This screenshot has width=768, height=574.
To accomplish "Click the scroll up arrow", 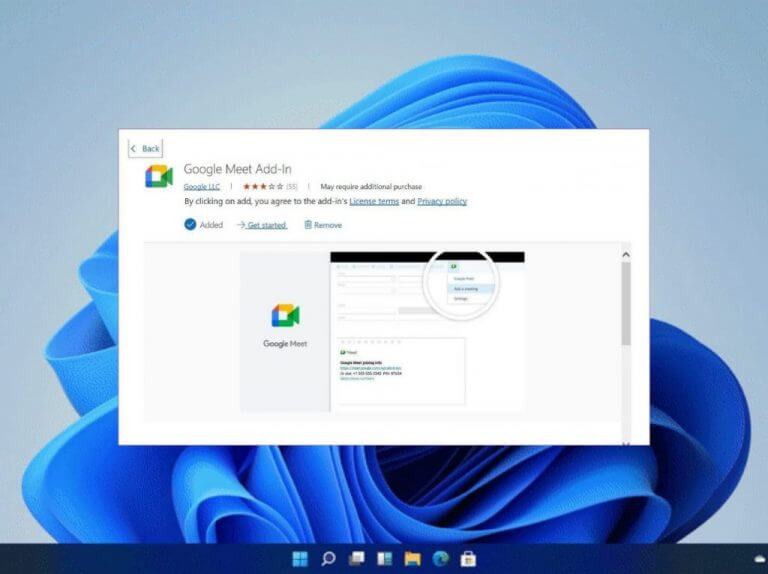I will [x=625, y=255].
